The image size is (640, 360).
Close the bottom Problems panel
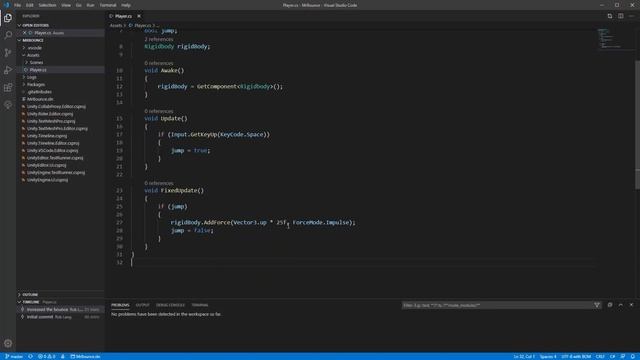(x=631, y=305)
